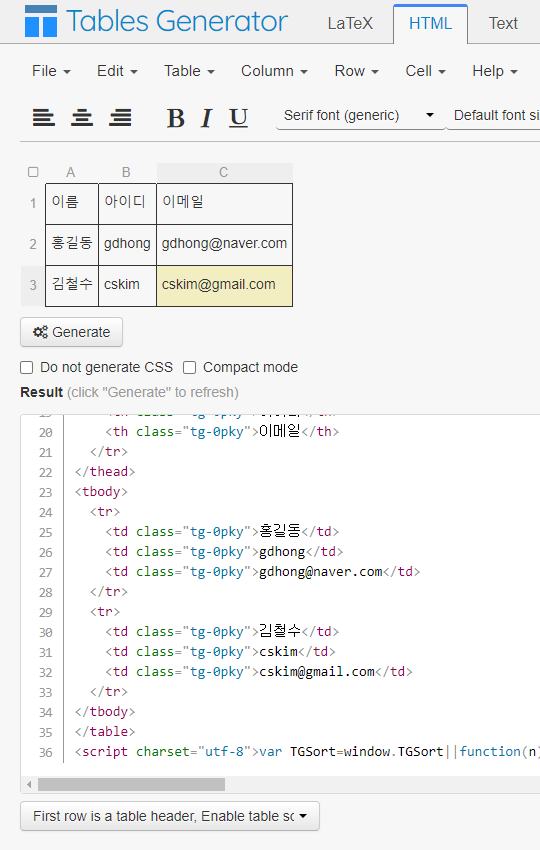
Task: Select row 3 header
Action: pyautogui.click(x=33, y=285)
